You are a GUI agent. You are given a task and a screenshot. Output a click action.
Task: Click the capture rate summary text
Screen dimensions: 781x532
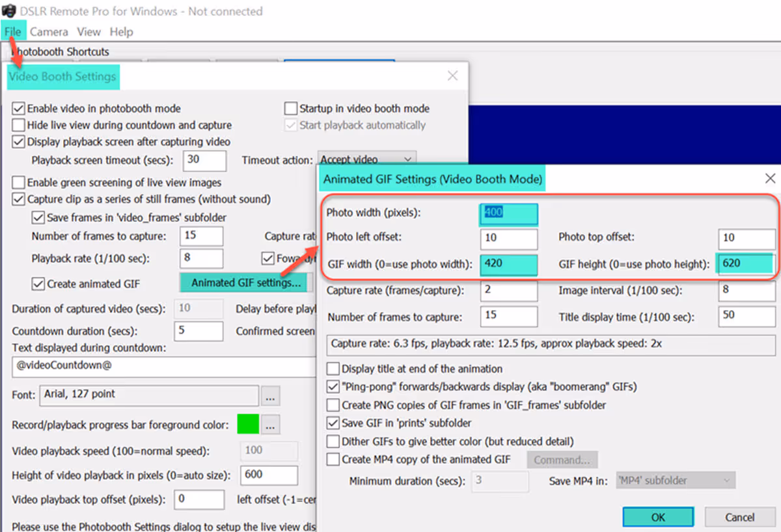(x=497, y=343)
